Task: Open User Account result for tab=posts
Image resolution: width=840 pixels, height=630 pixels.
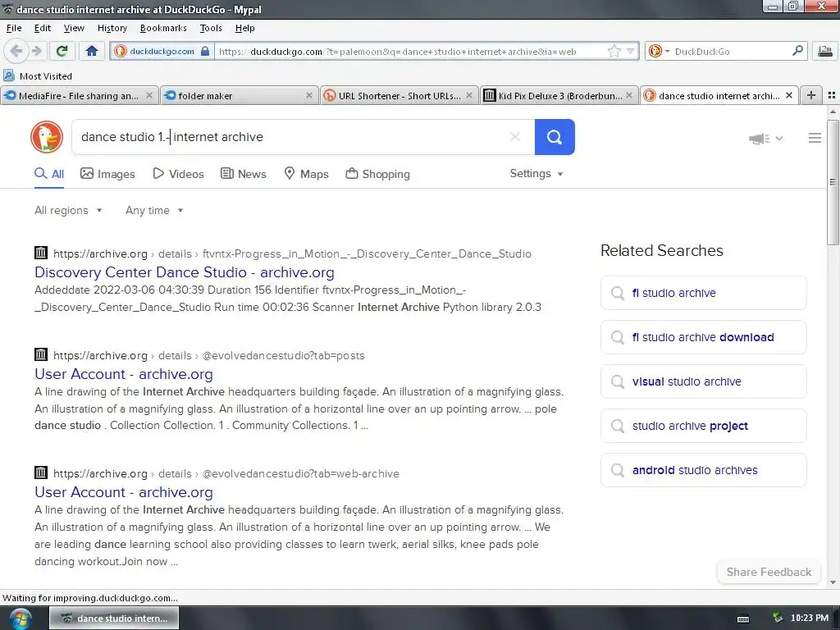Action: [124, 374]
